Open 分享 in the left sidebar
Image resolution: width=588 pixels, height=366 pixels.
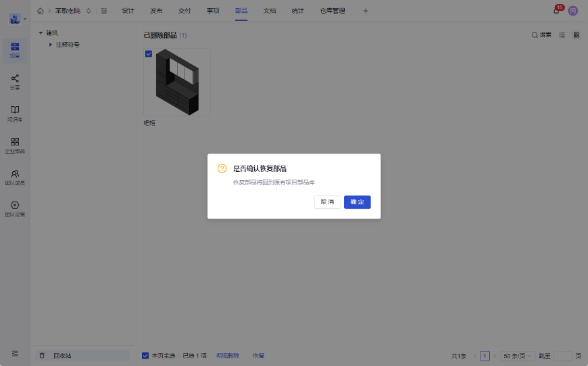click(x=15, y=83)
